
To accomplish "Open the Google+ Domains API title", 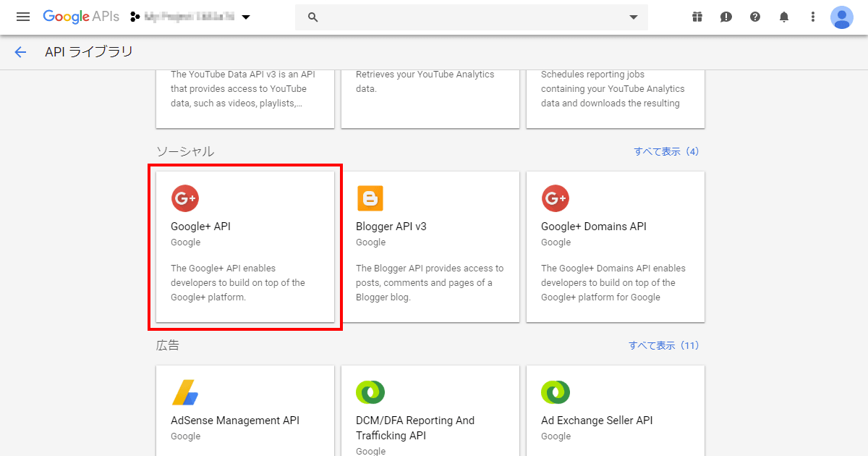I will 594,227.
